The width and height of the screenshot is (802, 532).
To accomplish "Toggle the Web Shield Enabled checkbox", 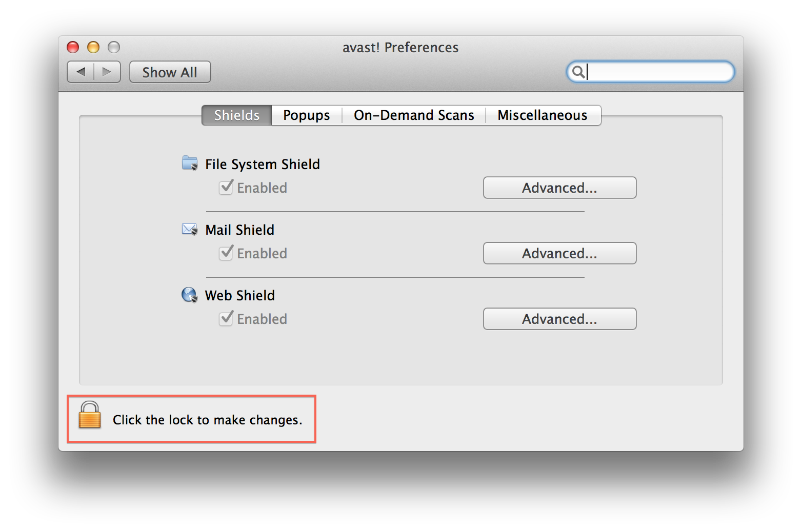I will coord(226,319).
